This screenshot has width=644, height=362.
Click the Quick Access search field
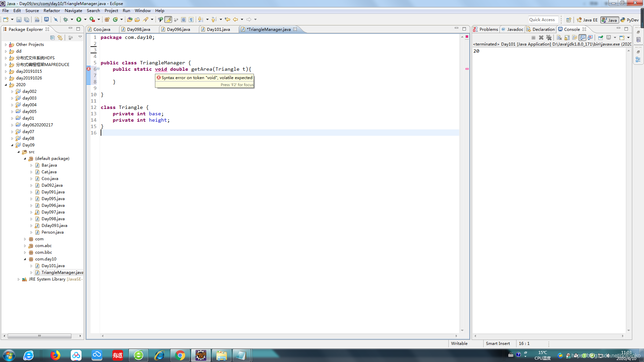(543, 20)
